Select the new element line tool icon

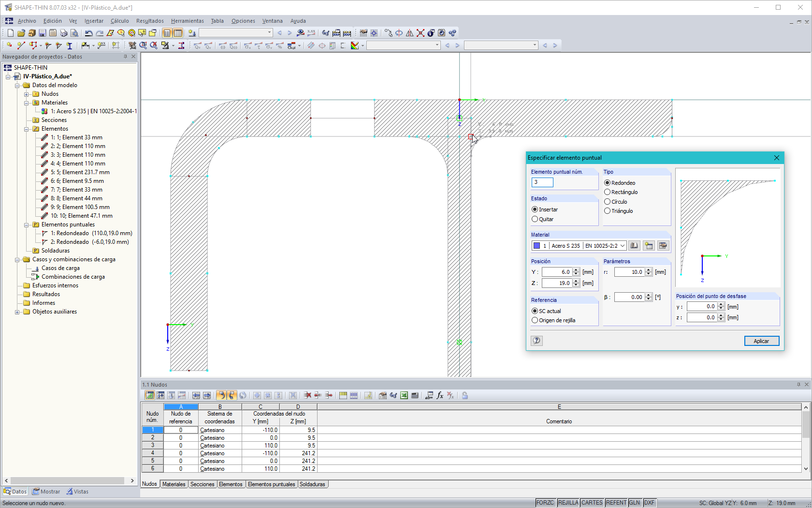click(x=21, y=45)
